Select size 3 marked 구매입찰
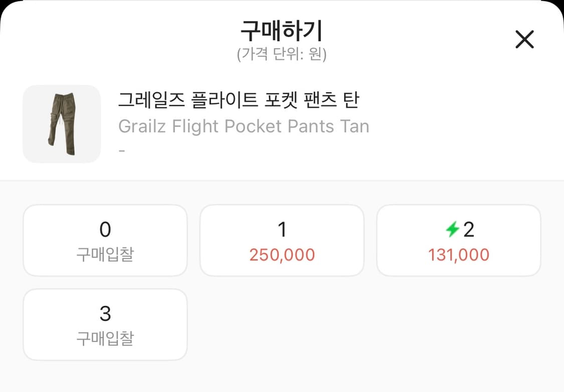564x392 pixels. (x=105, y=324)
